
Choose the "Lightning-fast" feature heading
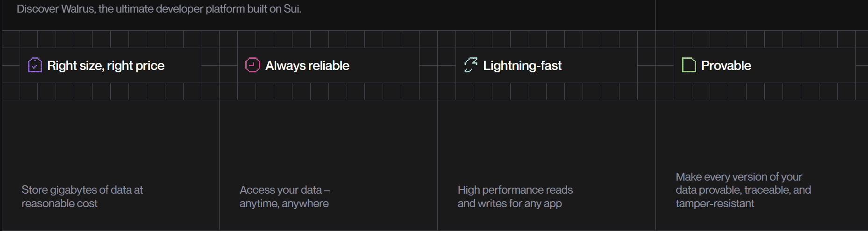coord(522,66)
